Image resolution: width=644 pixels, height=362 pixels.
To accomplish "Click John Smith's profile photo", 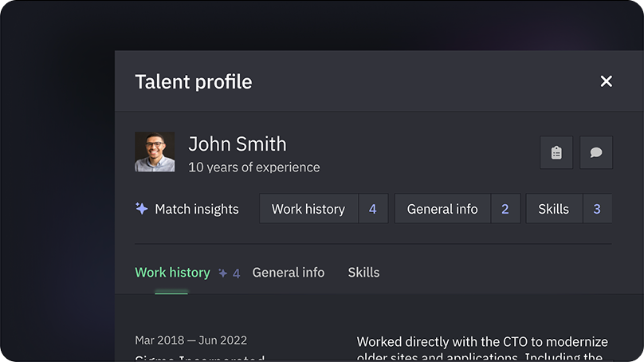I will click(155, 152).
